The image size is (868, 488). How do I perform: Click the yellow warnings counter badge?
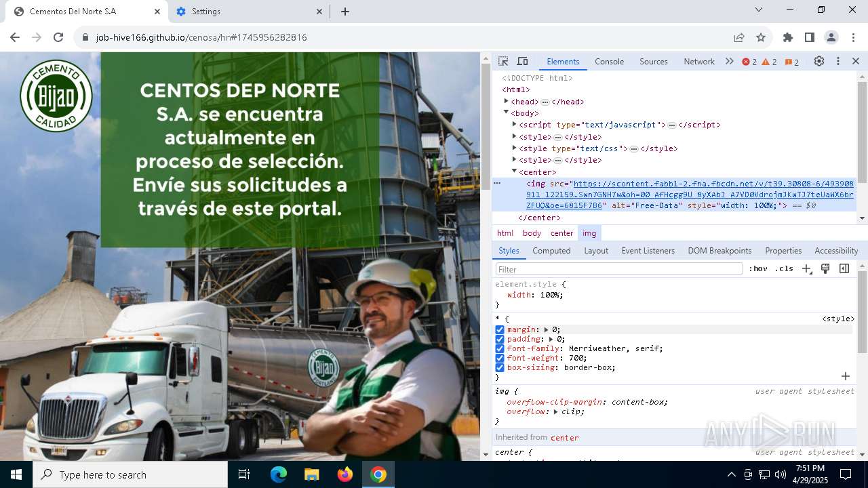tap(770, 62)
